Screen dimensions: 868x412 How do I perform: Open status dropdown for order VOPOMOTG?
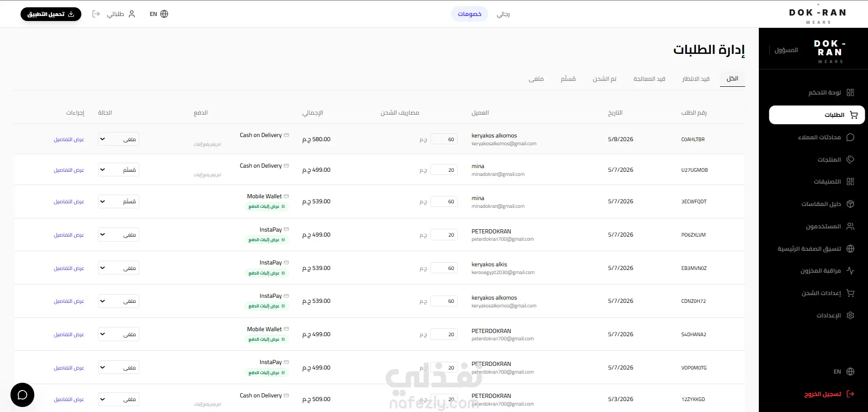tap(119, 367)
